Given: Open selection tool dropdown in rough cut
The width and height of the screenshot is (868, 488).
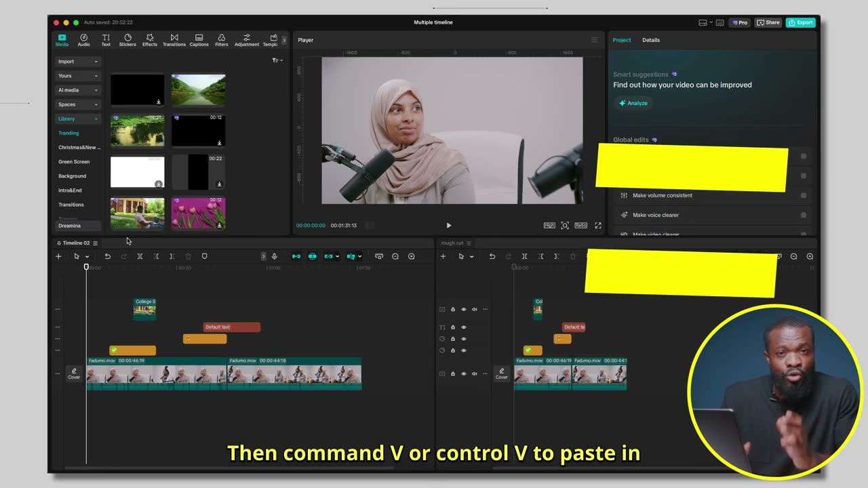Looking at the screenshot, I should [x=471, y=257].
